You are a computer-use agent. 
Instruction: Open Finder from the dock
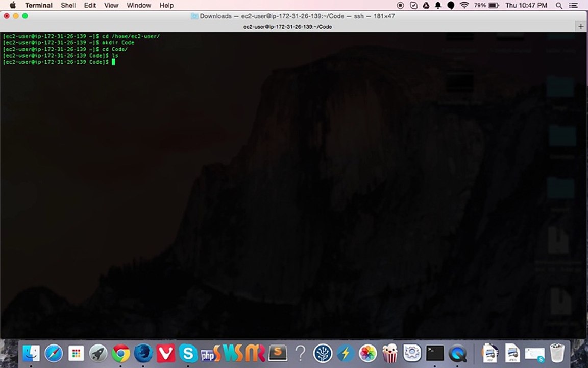click(x=31, y=353)
